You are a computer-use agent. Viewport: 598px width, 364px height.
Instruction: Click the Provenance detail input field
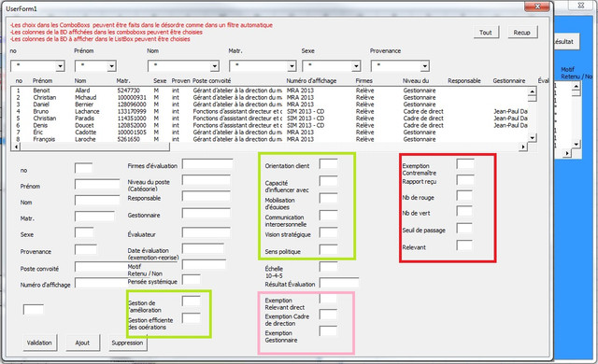tap(86, 249)
